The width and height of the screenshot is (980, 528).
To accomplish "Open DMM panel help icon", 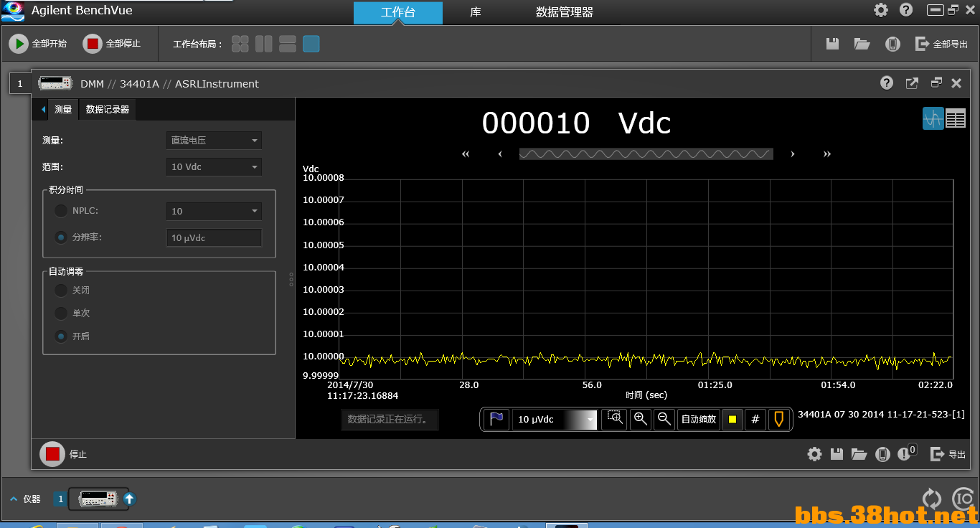I will click(887, 83).
